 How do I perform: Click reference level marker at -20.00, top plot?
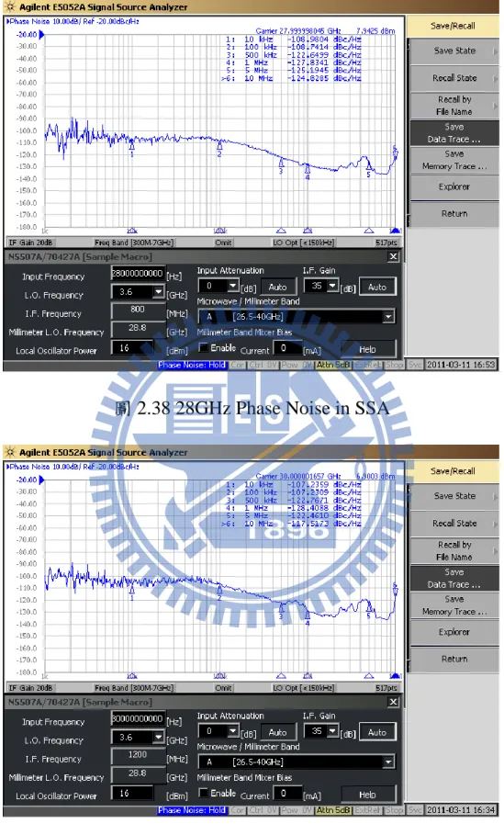point(42,35)
